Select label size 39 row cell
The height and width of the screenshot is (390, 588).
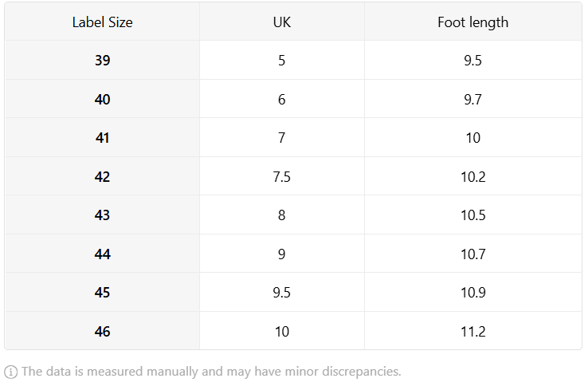pyautogui.click(x=102, y=60)
